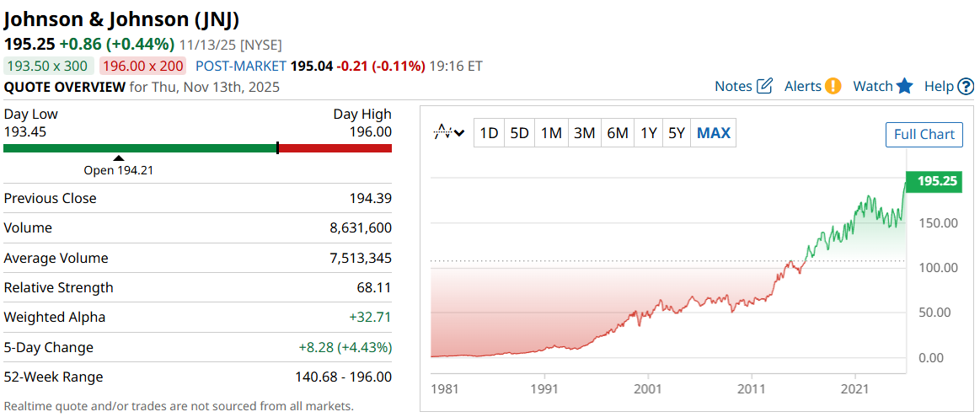The height and width of the screenshot is (417, 980).
Task: Show the 1Y chart period
Action: [x=648, y=133]
